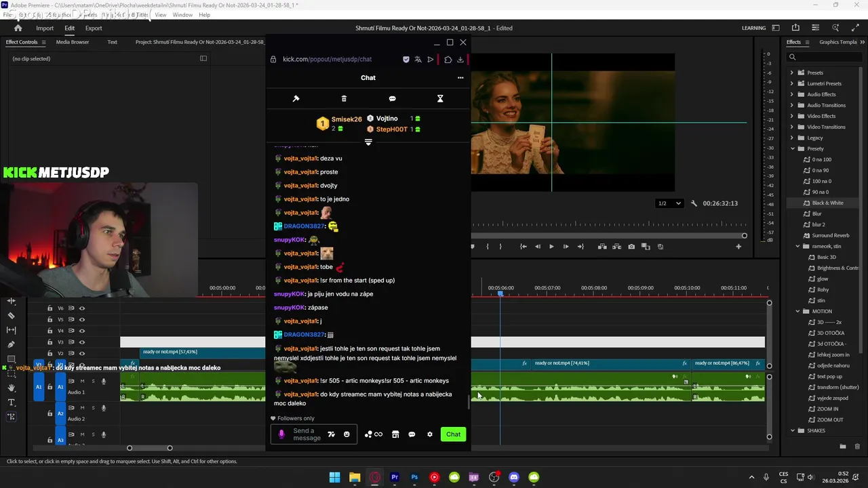Switch to the Export workspace tab
Image resolution: width=868 pixels, height=488 pixels.
click(94, 28)
